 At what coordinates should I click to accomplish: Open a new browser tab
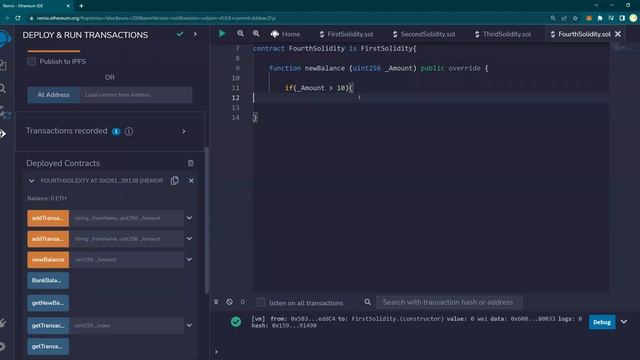(x=81, y=6)
